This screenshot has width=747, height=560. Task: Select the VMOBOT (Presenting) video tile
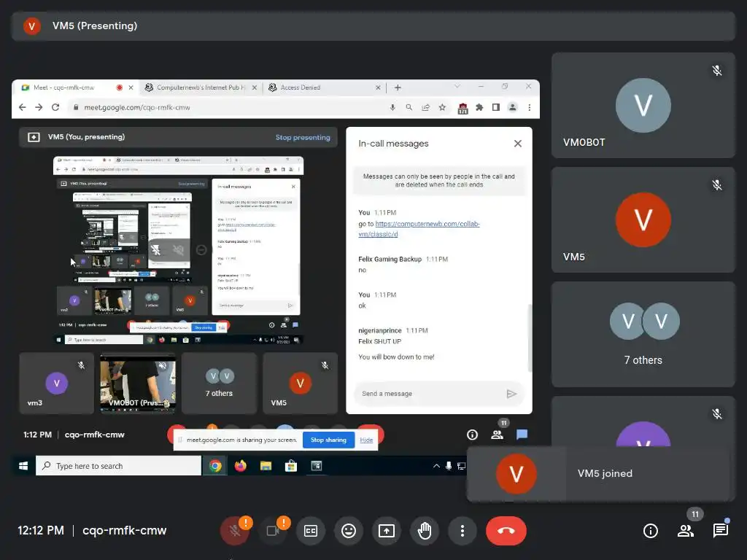click(138, 384)
